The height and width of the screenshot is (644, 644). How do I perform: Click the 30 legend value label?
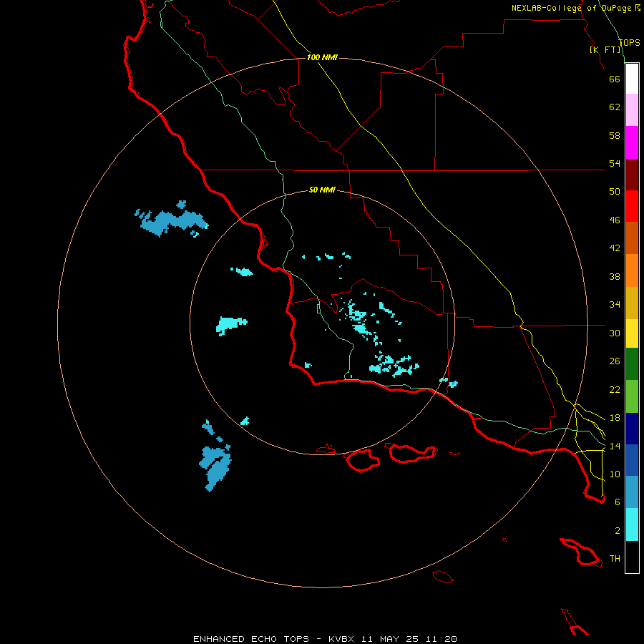615,333
